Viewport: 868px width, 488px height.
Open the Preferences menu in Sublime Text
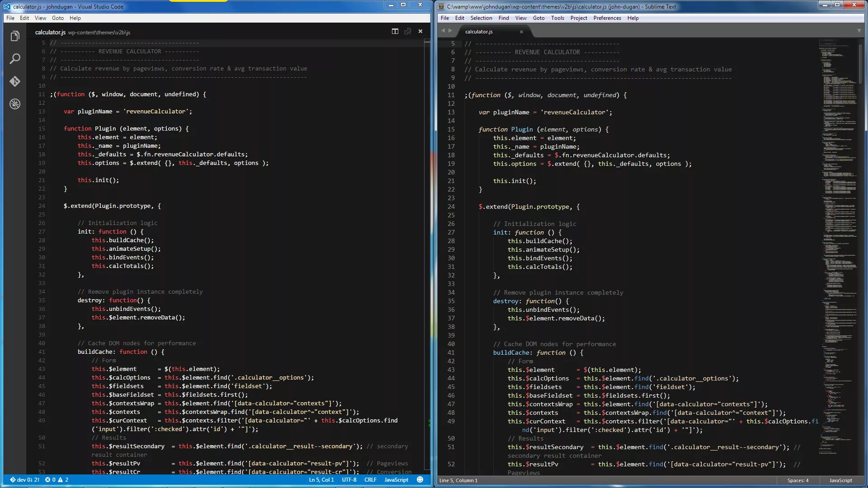pyautogui.click(x=607, y=18)
